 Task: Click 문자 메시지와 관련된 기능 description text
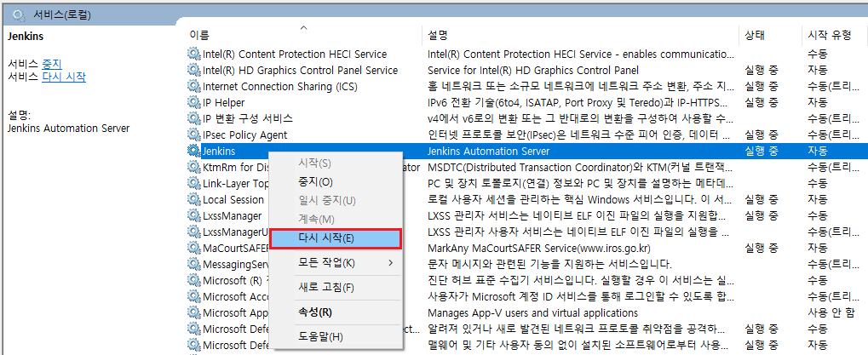coord(549,264)
